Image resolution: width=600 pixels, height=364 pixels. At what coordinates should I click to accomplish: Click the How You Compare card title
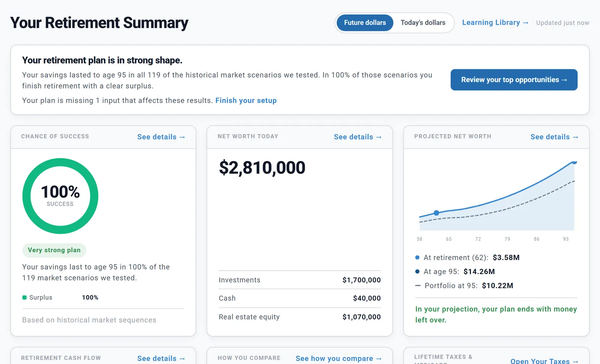(x=249, y=358)
